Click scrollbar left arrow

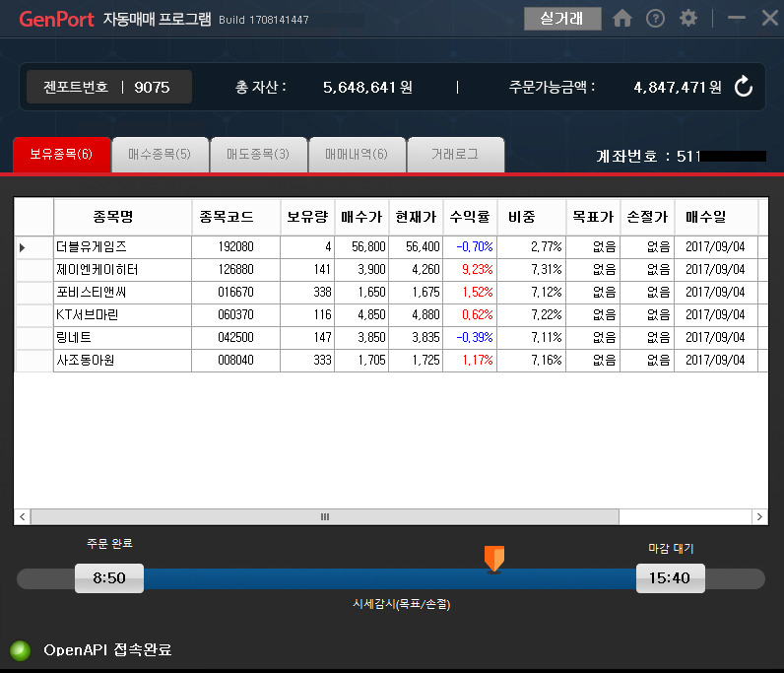[x=22, y=517]
